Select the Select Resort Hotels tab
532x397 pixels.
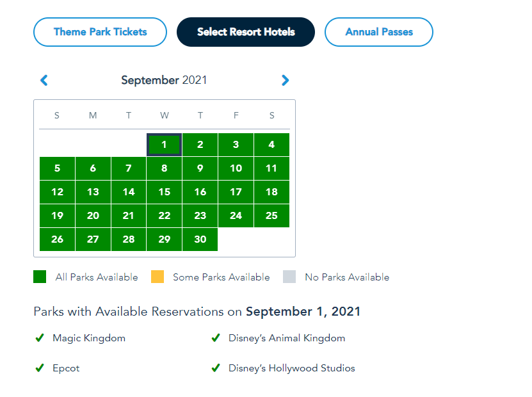[246, 32]
